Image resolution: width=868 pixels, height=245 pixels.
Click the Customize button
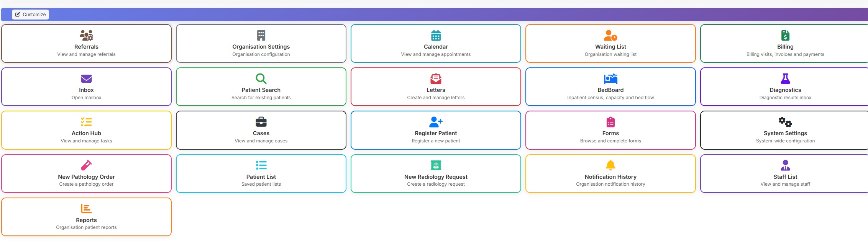30,15
